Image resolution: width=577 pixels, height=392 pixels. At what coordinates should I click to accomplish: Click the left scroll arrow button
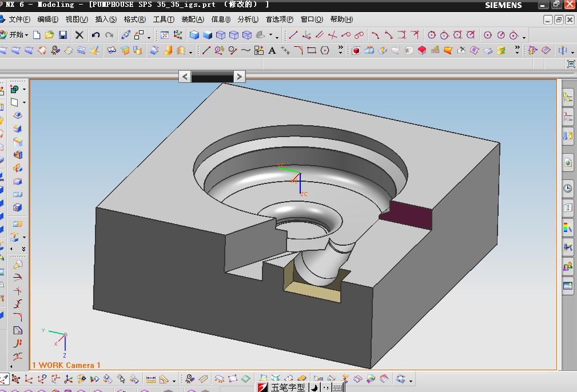(x=185, y=77)
